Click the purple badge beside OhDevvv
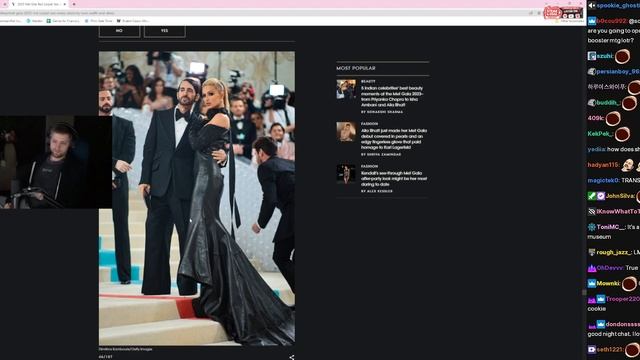640x360 pixels. (x=592, y=268)
